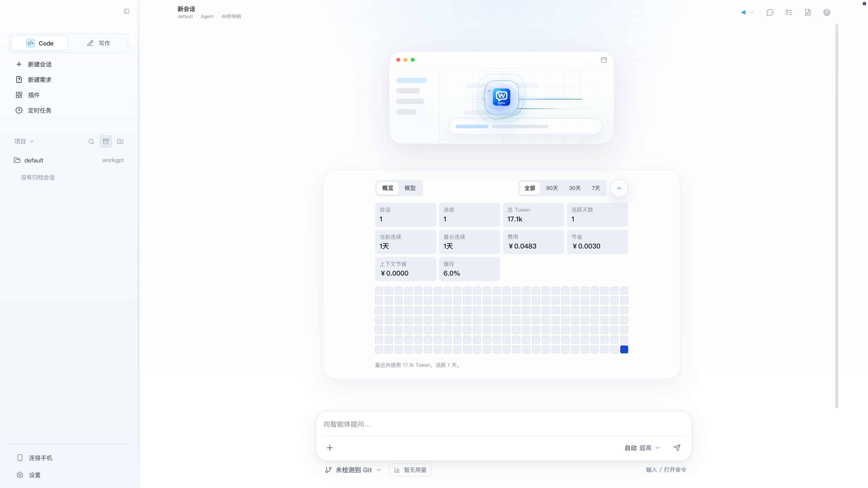The image size is (868, 488).
Task: Open the globe browser panel icon
Action: (x=827, y=12)
